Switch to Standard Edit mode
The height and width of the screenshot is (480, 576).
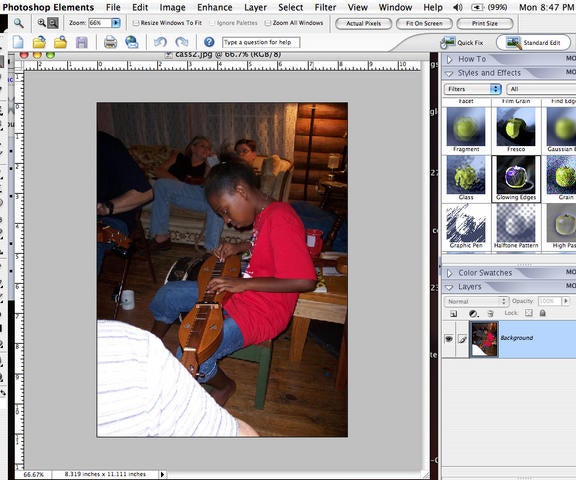[x=533, y=43]
